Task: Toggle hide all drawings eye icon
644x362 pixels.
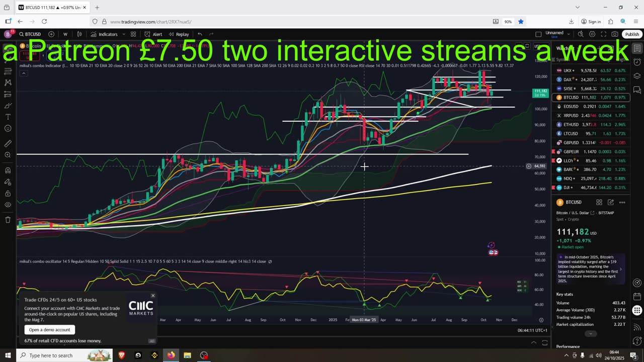Action: (x=8, y=205)
